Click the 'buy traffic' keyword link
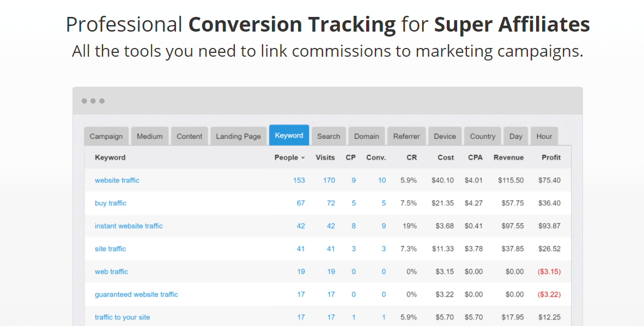This screenshot has height=326, width=644. click(111, 203)
